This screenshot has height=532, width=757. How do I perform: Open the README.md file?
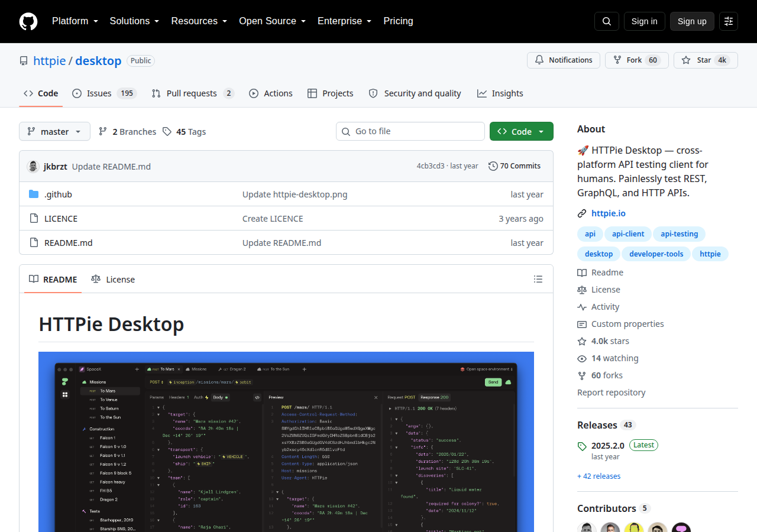coord(68,242)
